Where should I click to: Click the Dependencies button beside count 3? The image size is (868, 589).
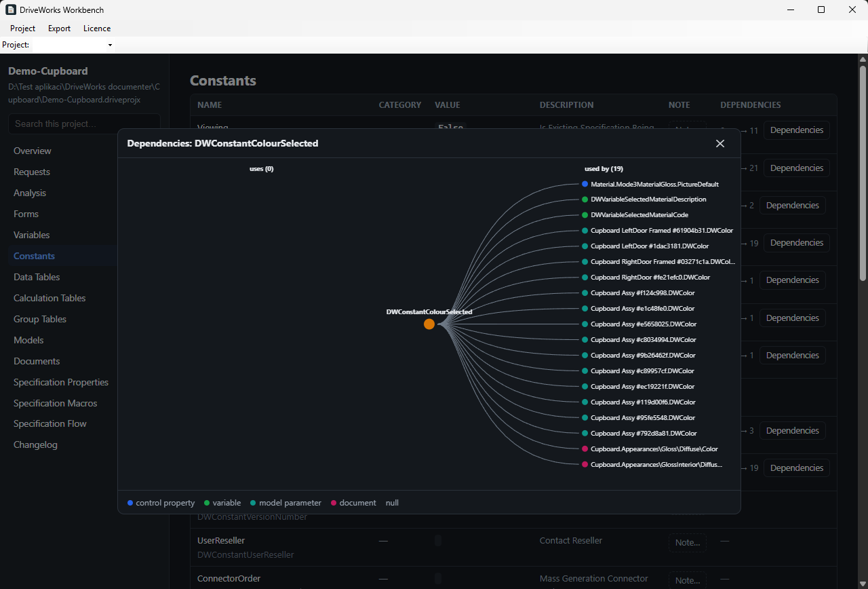[793, 431]
